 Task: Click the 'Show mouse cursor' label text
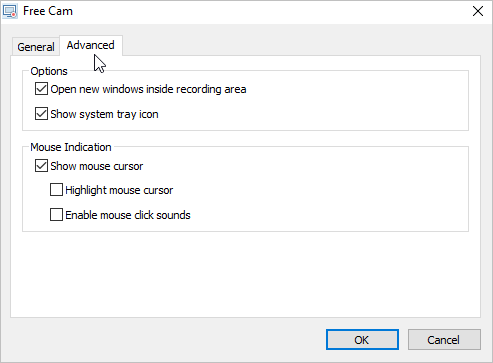97,166
